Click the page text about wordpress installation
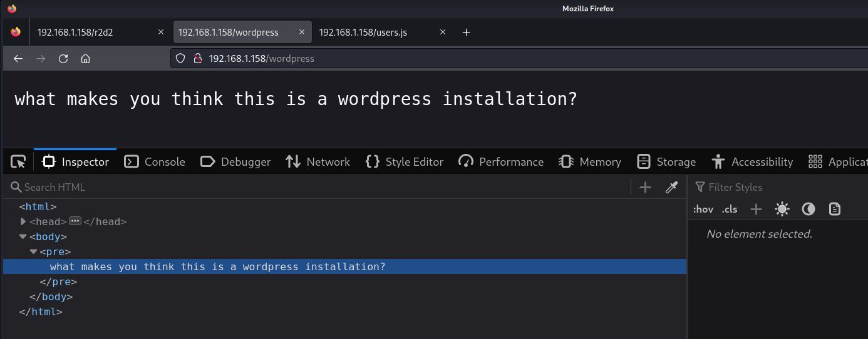Image resolution: width=868 pixels, height=339 pixels. 296,99
